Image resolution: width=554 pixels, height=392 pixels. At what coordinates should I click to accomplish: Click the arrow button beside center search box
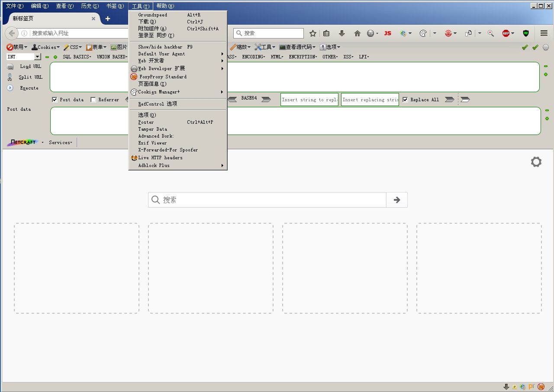point(397,200)
